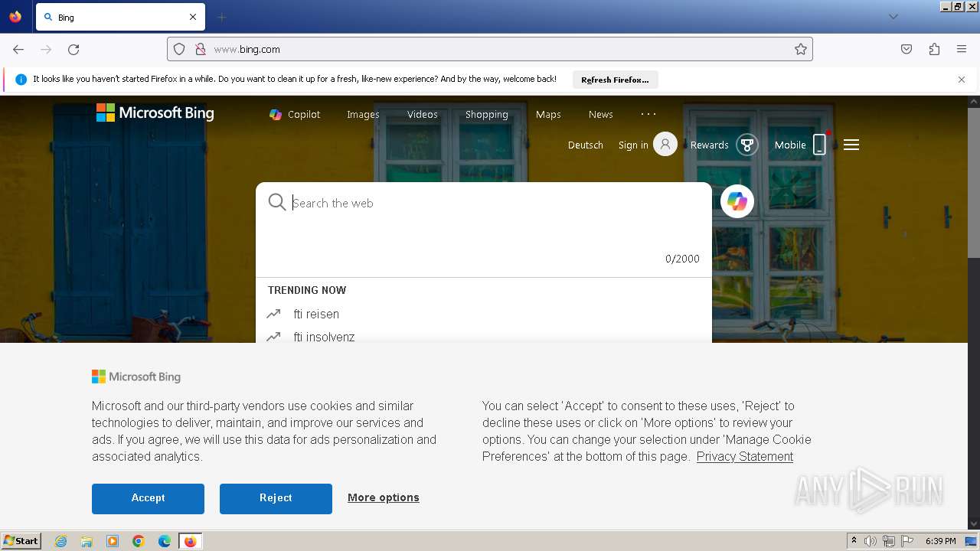Expand the more options ellipsis in Bing nav
This screenshot has width=980, height=551.
(648, 113)
